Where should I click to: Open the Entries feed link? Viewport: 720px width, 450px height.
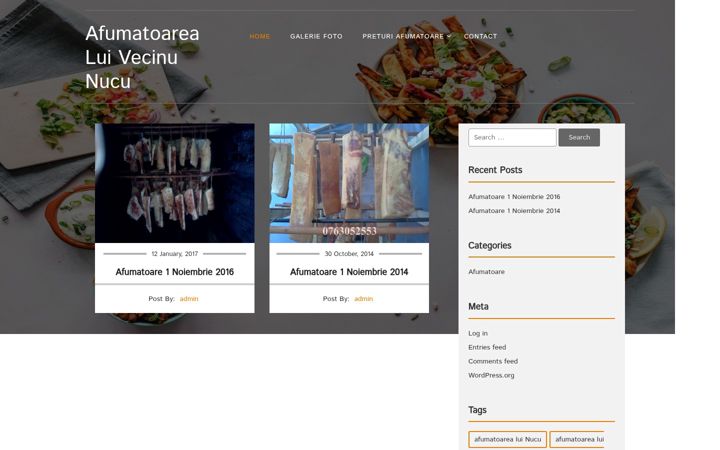(x=487, y=347)
